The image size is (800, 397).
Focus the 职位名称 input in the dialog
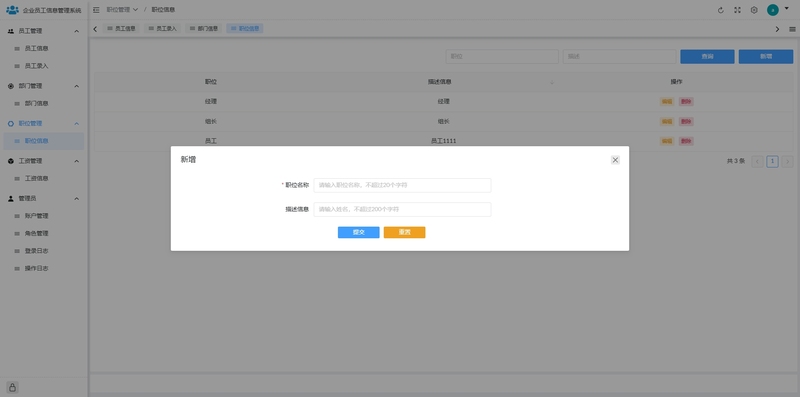tap(403, 185)
